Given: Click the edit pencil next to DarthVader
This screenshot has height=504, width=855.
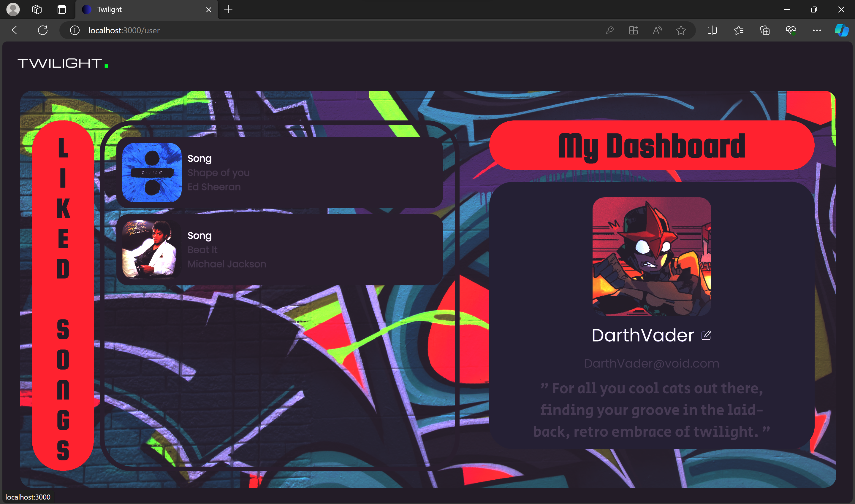Looking at the screenshot, I should pyautogui.click(x=707, y=335).
